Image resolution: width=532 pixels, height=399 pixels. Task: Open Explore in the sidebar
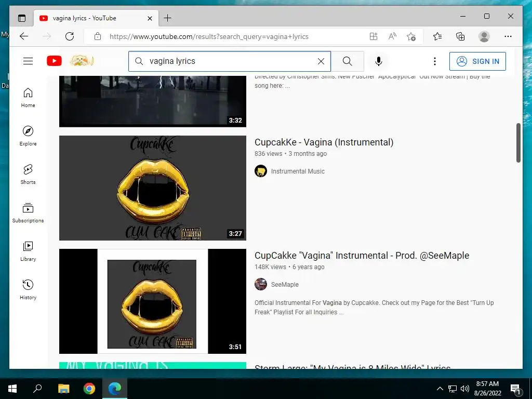(28, 136)
